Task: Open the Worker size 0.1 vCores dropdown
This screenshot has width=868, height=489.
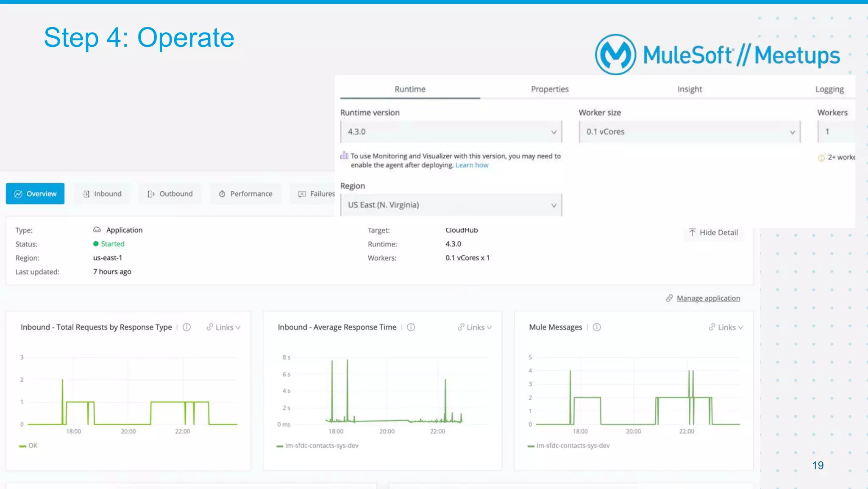Action: (x=690, y=132)
